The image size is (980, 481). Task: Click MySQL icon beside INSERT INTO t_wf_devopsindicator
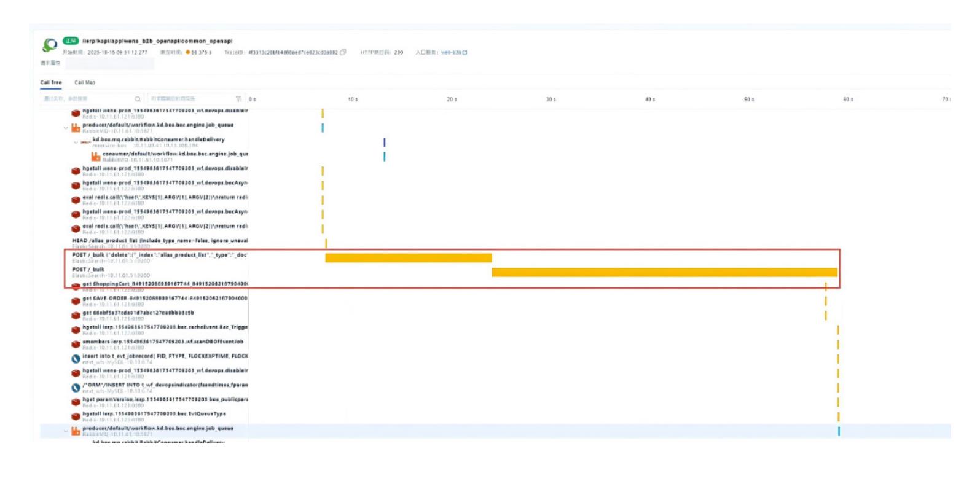click(x=76, y=388)
